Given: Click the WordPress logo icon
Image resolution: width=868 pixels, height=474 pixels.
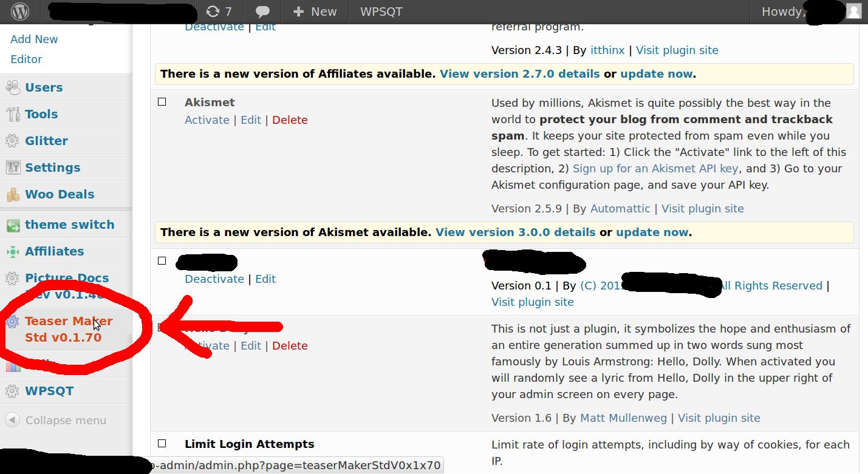Looking at the screenshot, I should coord(21,12).
